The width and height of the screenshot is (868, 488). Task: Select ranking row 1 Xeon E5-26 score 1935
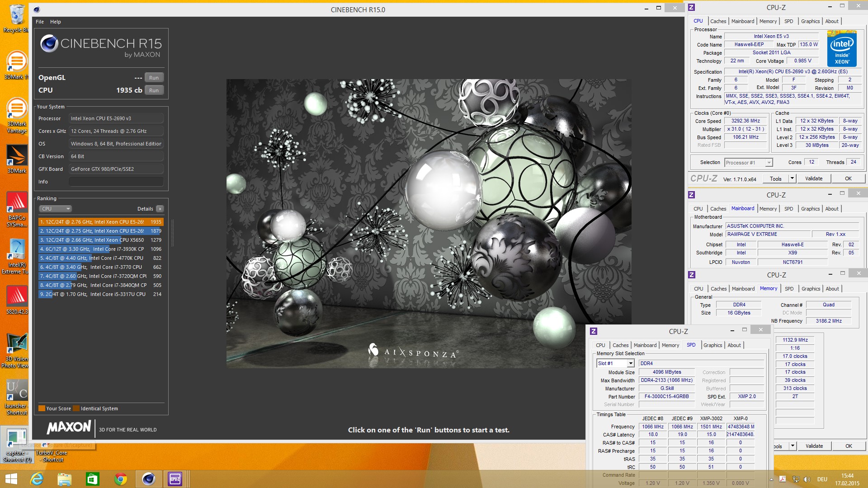pyautogui.click(x=101, y=222)
